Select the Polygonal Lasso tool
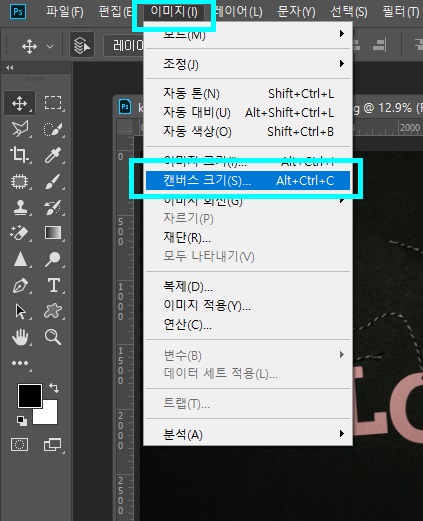Viewport: 423px width, 521px height. pos(20,129)
